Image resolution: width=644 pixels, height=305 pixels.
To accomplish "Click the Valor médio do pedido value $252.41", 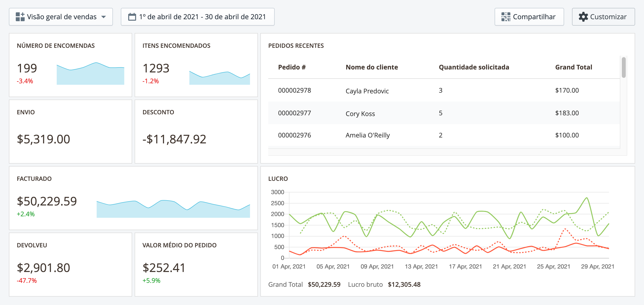I will [x=164, y=268].
